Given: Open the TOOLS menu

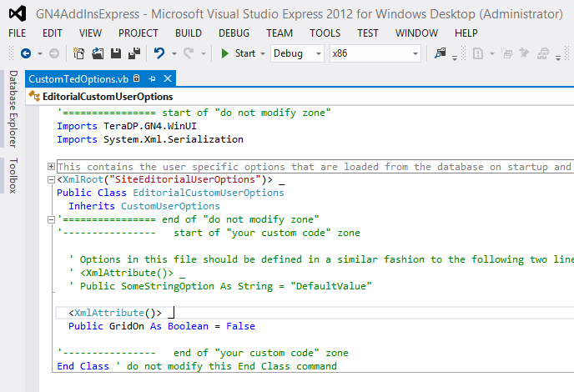Looking at the screenshot, I should [x=325, y=33].
